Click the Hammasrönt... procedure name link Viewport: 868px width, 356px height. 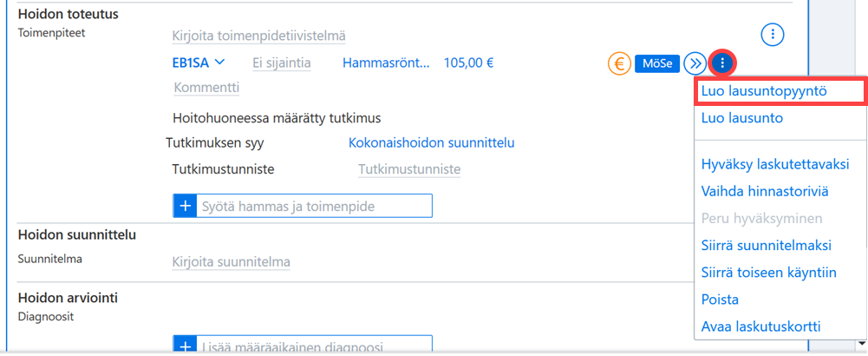point(387,63)
